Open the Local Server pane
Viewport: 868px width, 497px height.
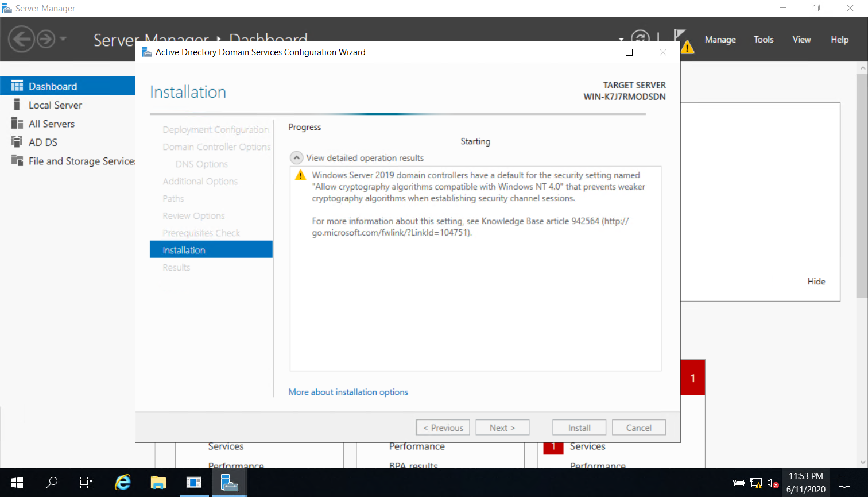pyautogui.click(x=55, y=105)
